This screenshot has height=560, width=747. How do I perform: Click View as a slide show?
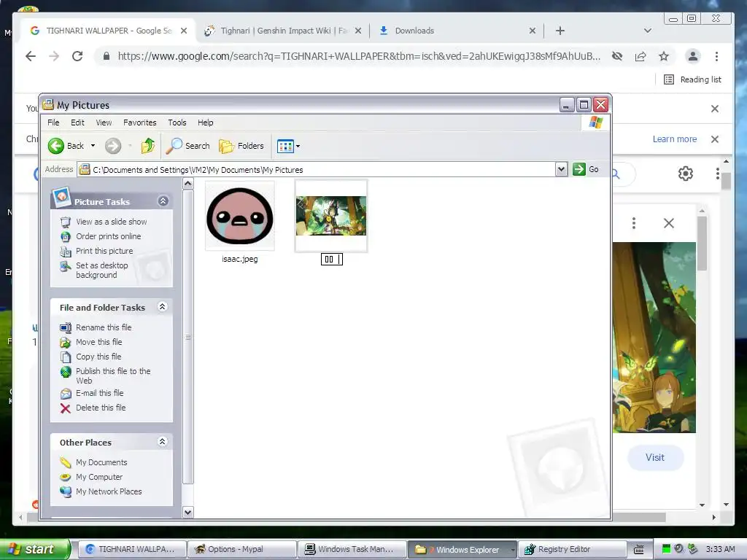[112, 222]
